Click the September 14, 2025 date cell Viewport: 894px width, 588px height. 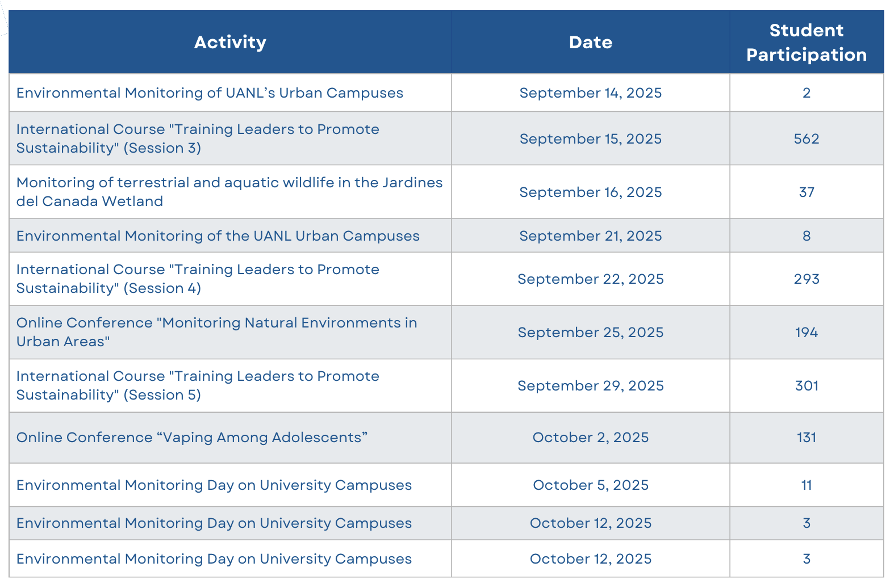pyautogui.click(x=591, y=93)
